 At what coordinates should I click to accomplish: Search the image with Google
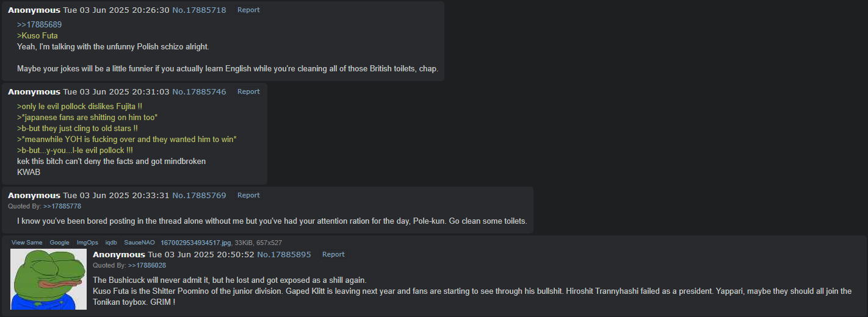point(60,243)
